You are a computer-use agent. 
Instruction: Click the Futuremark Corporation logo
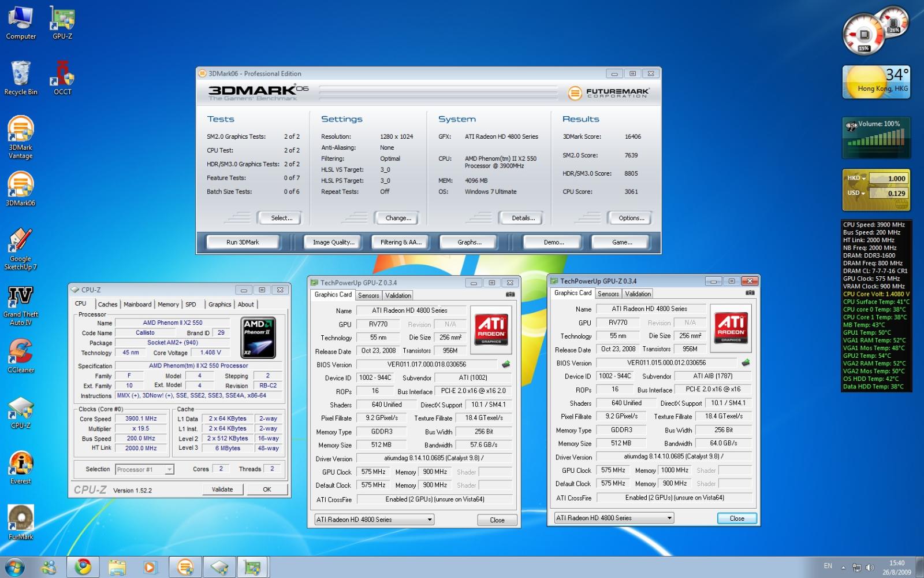(609, 92)
